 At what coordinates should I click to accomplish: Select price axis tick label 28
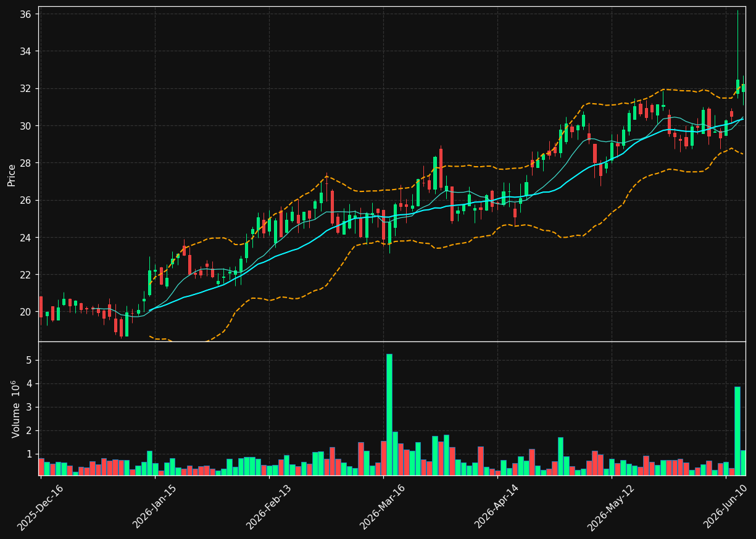[x=26, y=163]
